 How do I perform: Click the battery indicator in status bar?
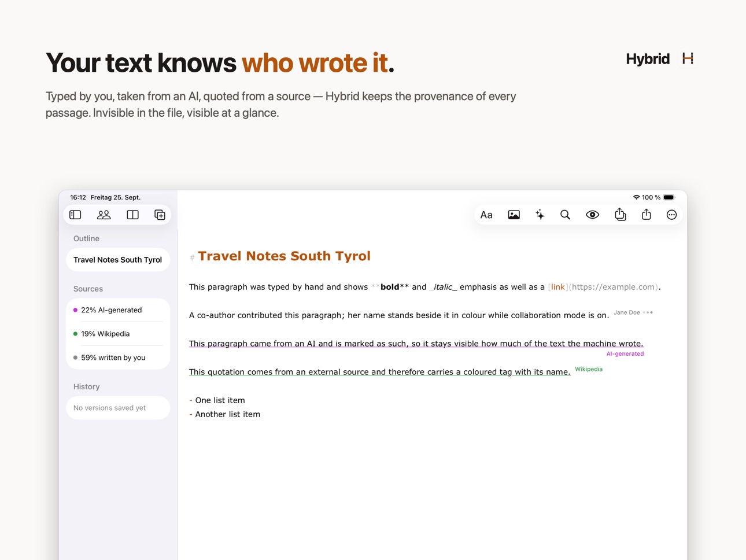(x=669, y=197)
